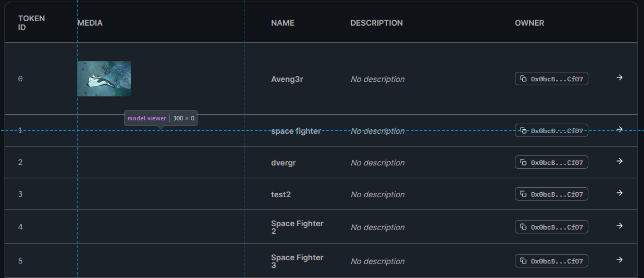
Task: Click the test2 token name
Action: [281, 194]
